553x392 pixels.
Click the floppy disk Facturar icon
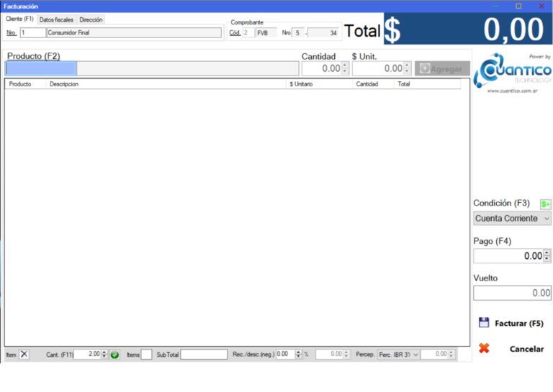pyautogui.click(x=484, y=322)
